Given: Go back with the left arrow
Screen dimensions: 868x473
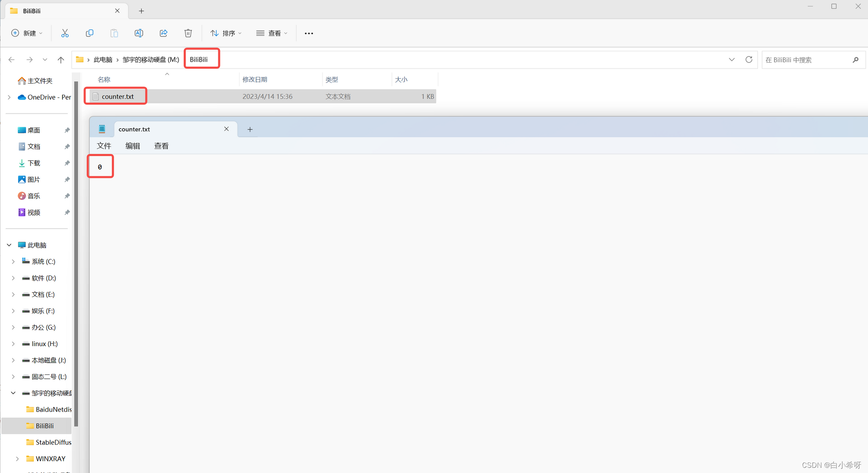Looking at the screenshot, I should 12,60.
